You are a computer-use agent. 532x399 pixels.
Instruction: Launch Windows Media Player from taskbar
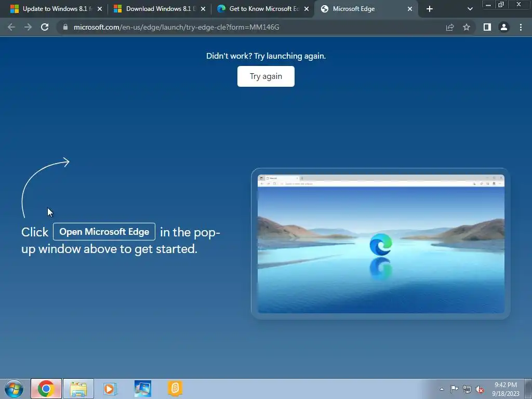110,389
